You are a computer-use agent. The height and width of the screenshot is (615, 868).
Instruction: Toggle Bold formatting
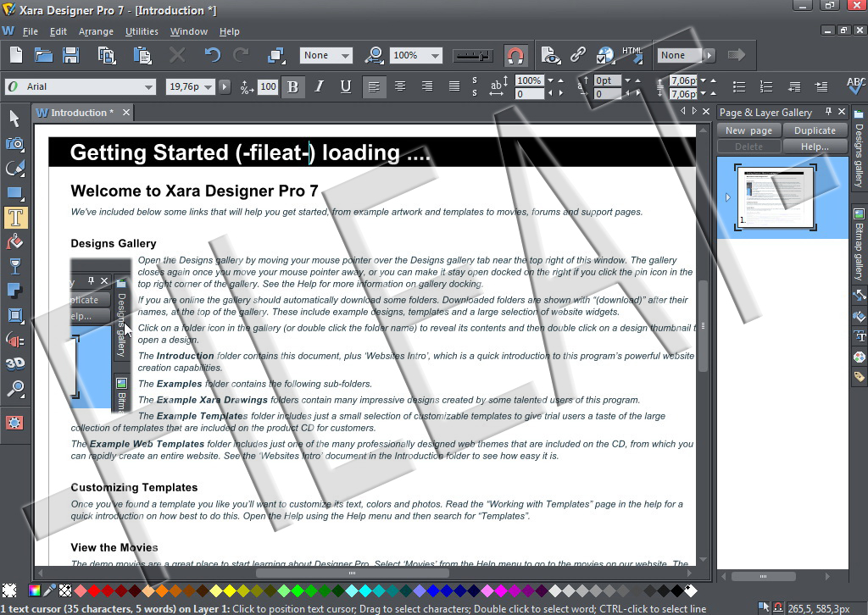click(292, 87)
